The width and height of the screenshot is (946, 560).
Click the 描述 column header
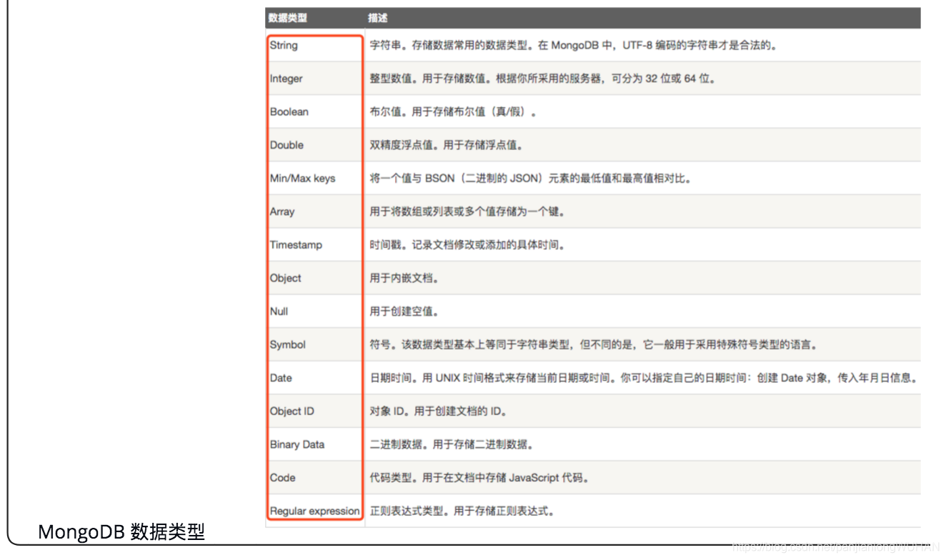[378, 18]
